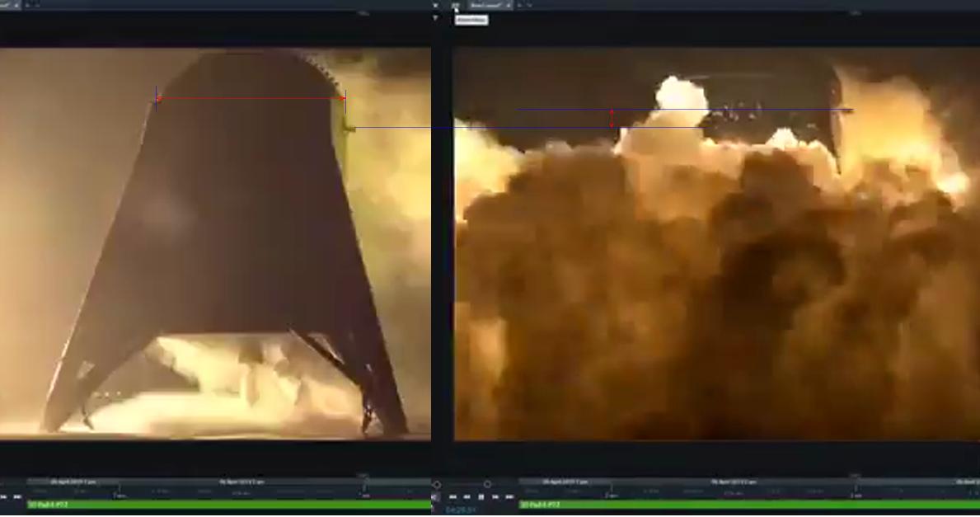980x517 pixels.
Task: Skip to end in right viewer controls
Action: point(509,497)
